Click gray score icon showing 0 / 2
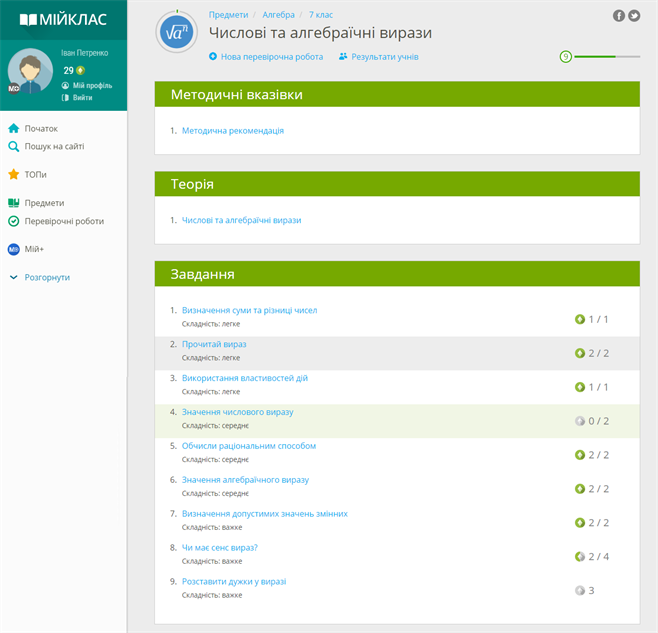Screen dimensions: 658x633 click(580, 421)
